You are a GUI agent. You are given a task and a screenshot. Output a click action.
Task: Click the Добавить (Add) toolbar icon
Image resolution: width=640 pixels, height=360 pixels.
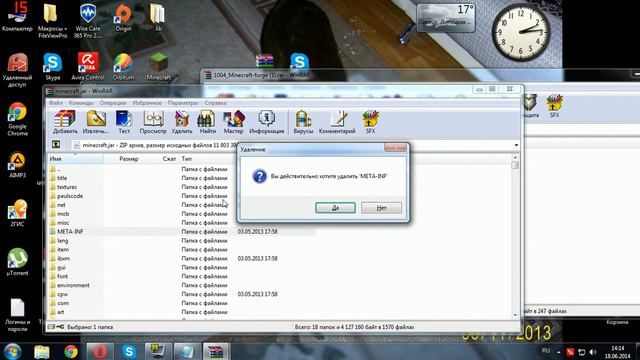pos(65,122)
